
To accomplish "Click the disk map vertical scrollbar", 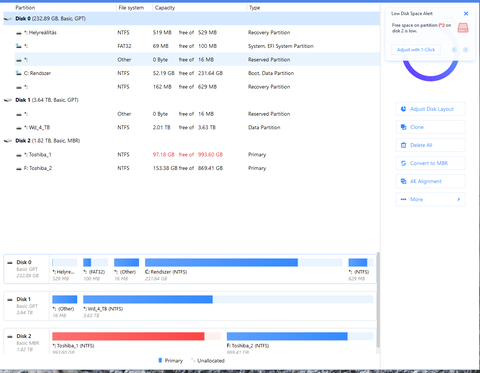I will click(x=378, y=300).
